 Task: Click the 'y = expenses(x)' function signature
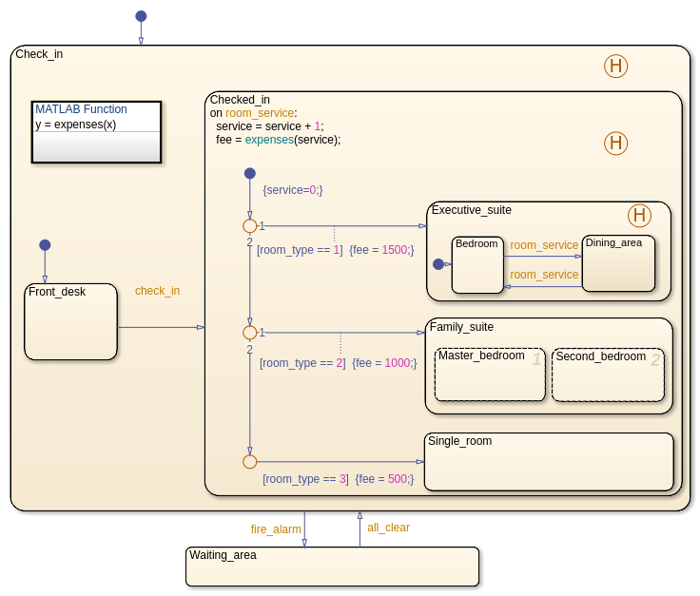pyautogui.click(x=76, y=125)
